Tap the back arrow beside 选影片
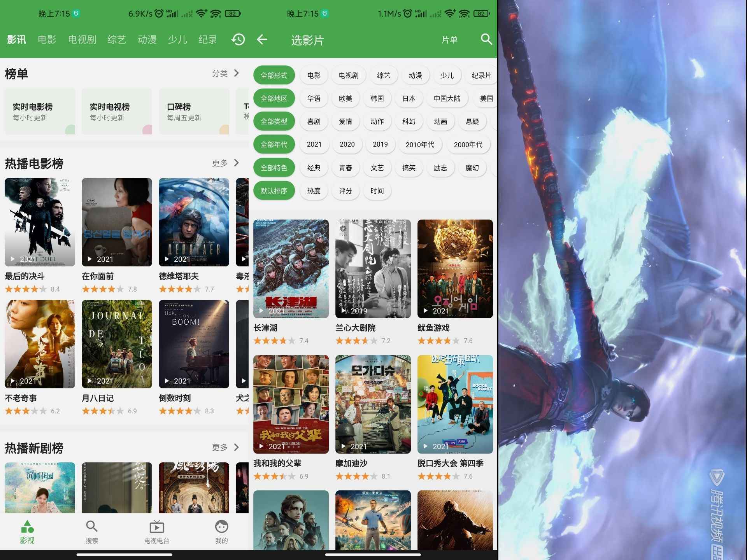Image resolution: width=747 pixels, height=560 pixels. click(x=262, y=39)
